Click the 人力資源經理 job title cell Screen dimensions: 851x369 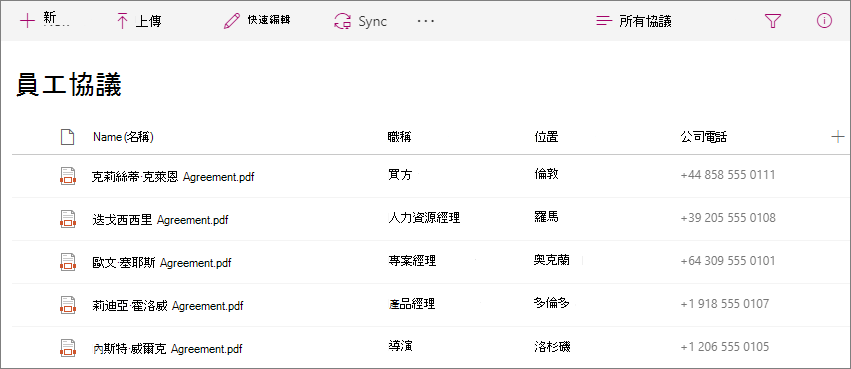coord(424,218)
